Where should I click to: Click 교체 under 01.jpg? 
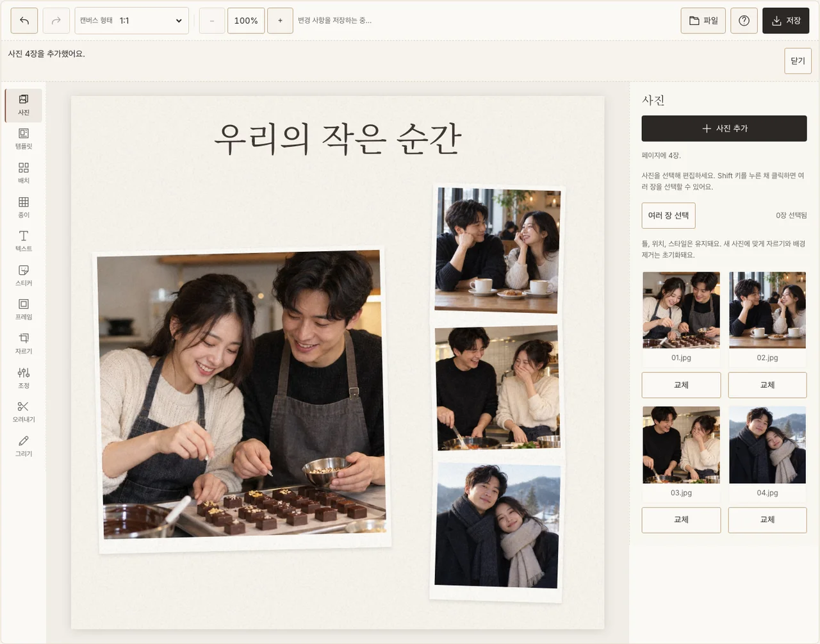681,385
